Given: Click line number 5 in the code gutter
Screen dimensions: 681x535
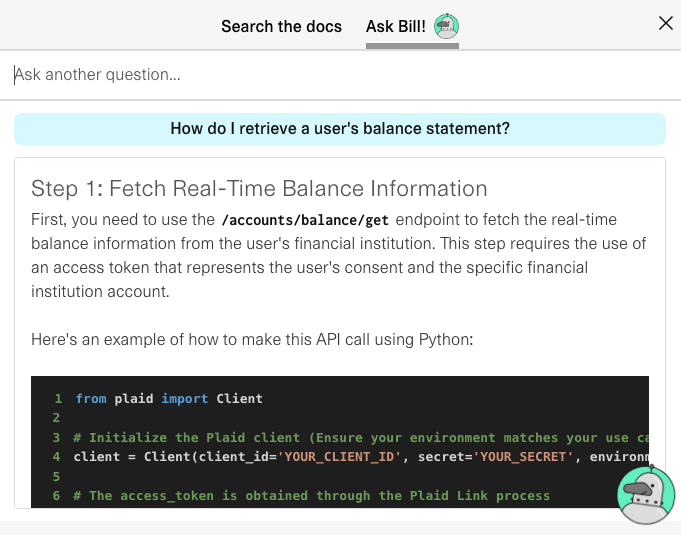Looking at the screenshot, I should pos(56,476).
